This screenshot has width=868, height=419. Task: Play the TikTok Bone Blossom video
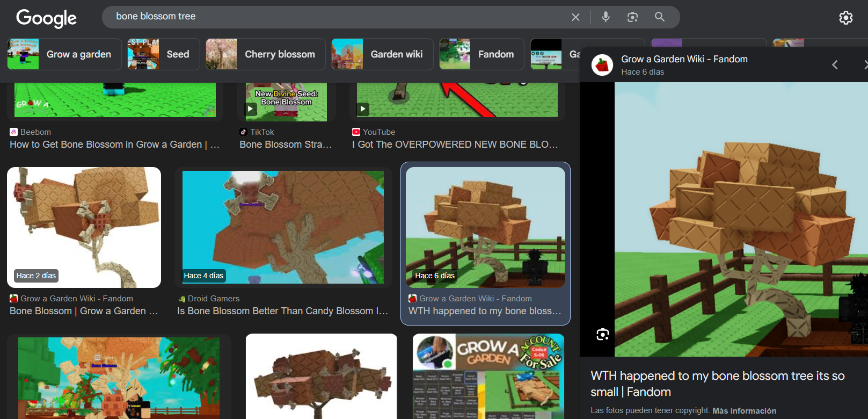(251, 109)
